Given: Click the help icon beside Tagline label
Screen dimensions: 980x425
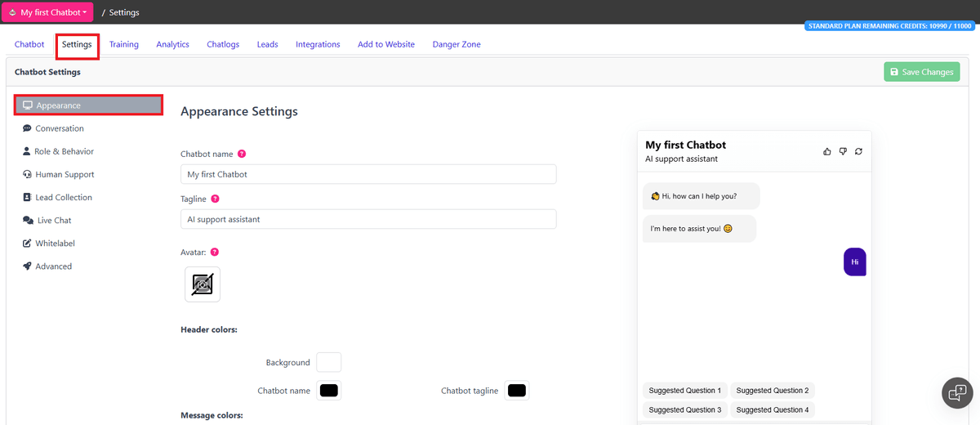Looking at the screenshot, I should point(215,199).
